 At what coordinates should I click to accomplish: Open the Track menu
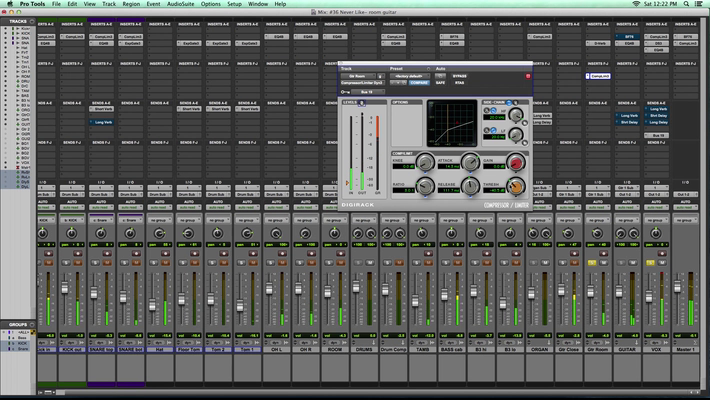coord(109,4)
